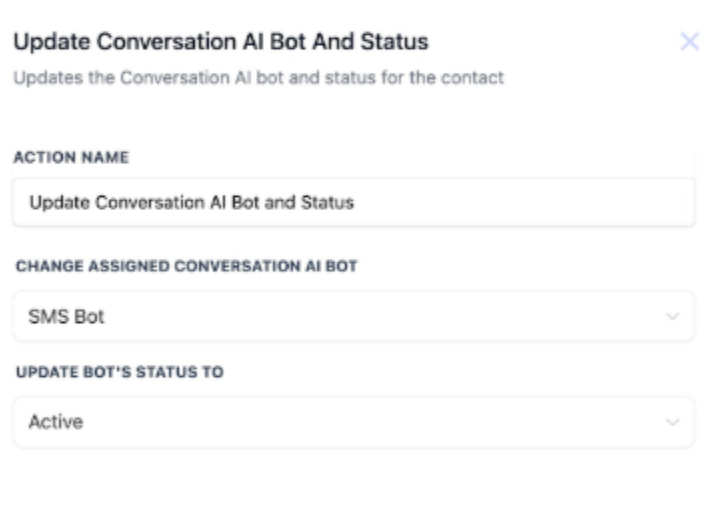Open the Update Bot's Status To dropdown
The height and width of the screenshot is (511, 717).
353,422
